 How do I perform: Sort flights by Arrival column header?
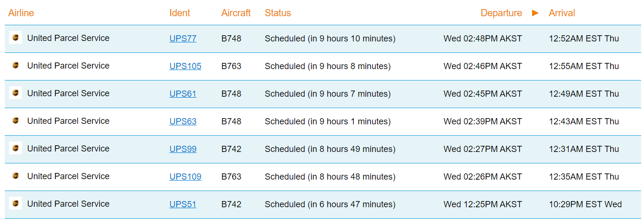click(562, 13)
